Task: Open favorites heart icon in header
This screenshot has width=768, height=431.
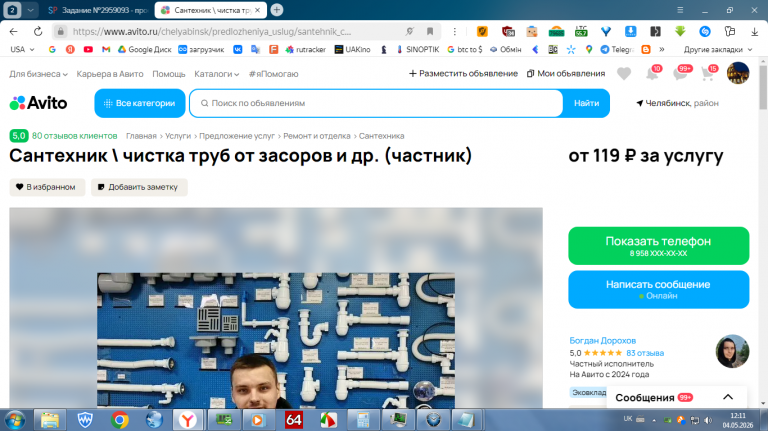Action: 624,73
